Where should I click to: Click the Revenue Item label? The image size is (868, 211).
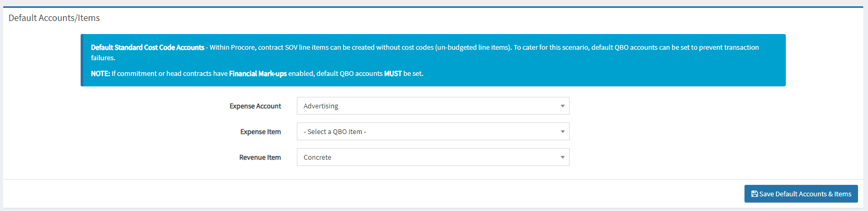click(260, 157)
